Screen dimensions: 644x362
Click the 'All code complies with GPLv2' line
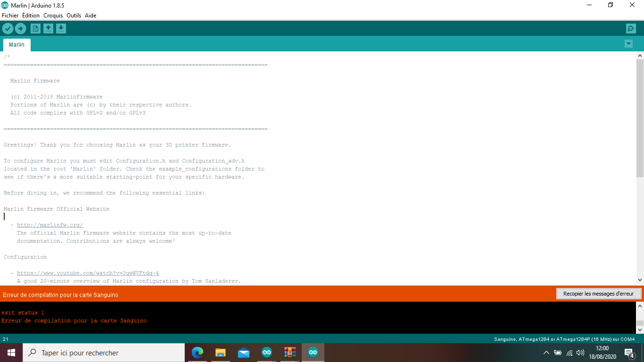point(78,113)
